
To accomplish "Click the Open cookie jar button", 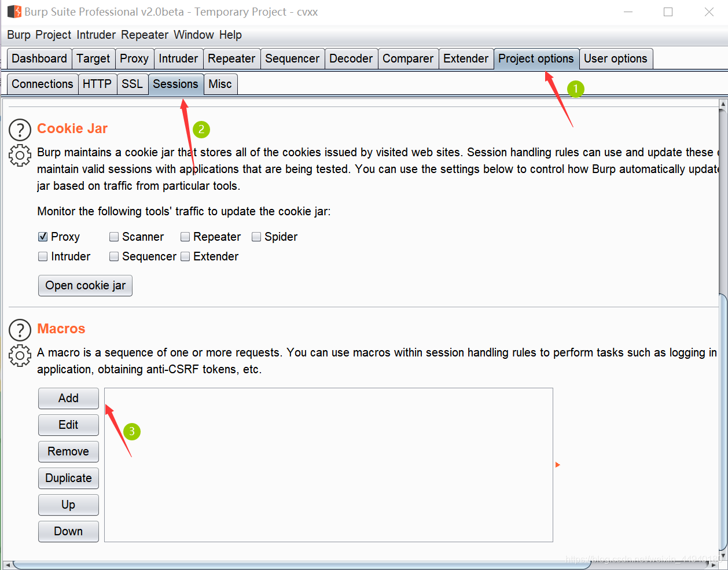I will tap(86, 285).
